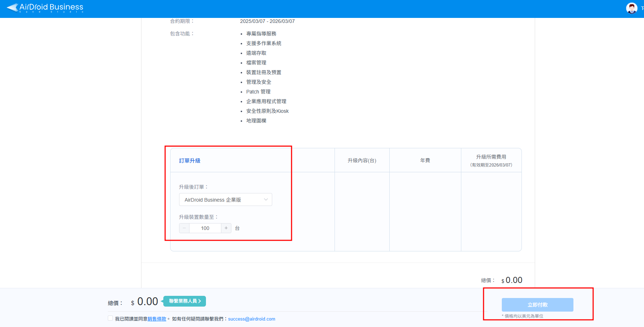This screenshot has width=644, height=327.
Task: Tick the 我已閱讀並同意 sales terms checkbox
Action: pos(110,318)
